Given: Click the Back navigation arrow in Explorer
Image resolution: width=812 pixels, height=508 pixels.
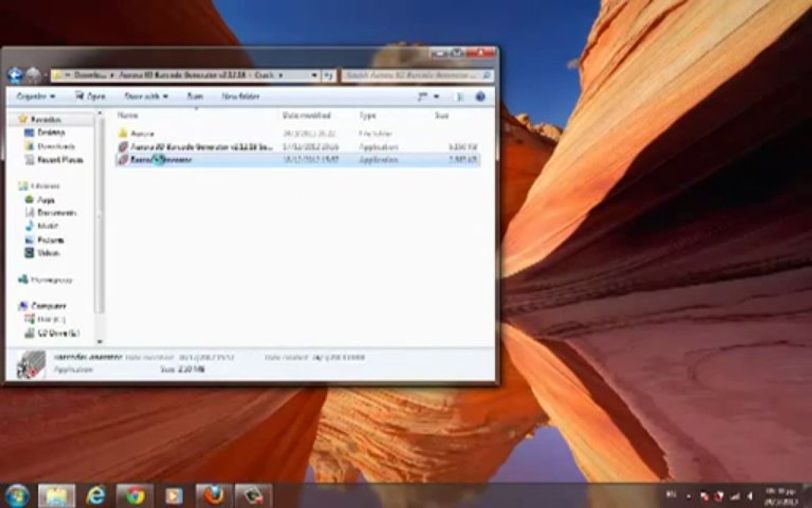Looking at the screenshot, I should (15, 74).
